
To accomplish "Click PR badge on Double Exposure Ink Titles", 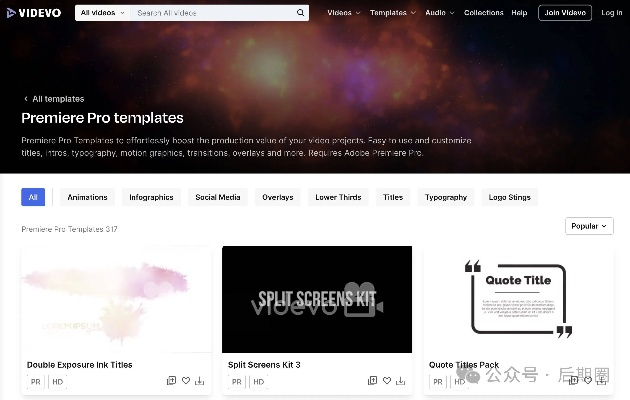I will coord(36,382).
